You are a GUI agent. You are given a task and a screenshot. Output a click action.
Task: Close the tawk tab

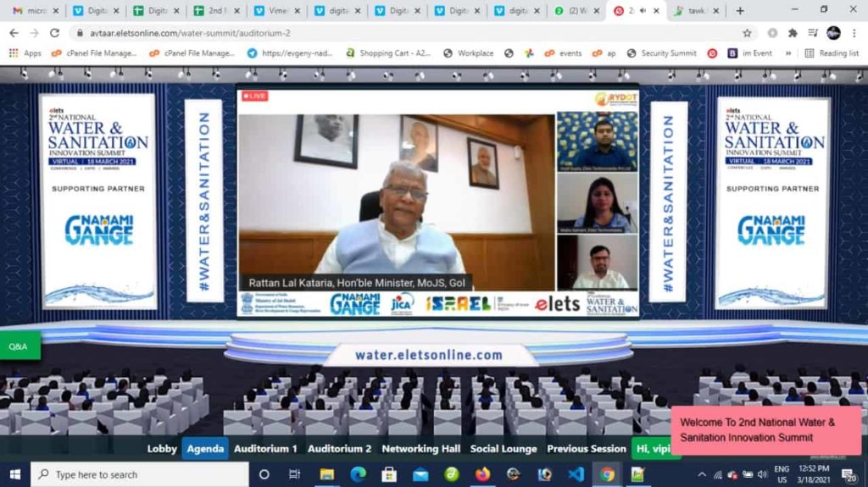[715, 10]
